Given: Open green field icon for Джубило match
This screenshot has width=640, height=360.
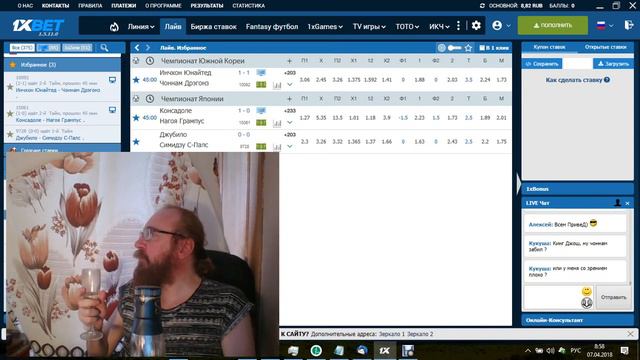Looking at the screenshot, I should tap(261, 146).
